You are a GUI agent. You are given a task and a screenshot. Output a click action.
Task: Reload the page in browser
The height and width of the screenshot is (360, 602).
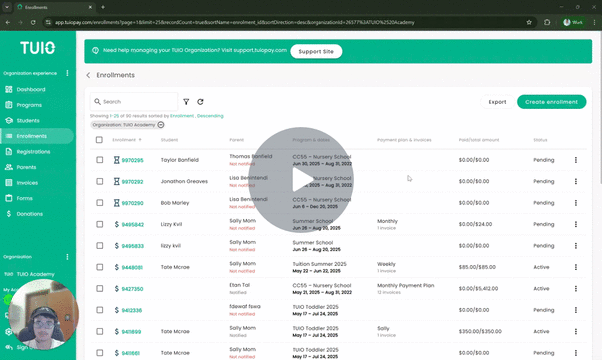(33, 22)
